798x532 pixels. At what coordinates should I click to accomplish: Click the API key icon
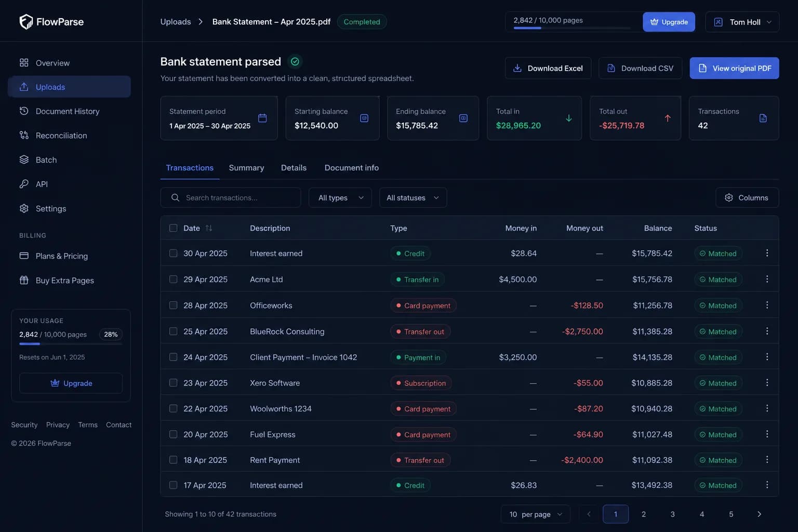click(x=24, y=184)
